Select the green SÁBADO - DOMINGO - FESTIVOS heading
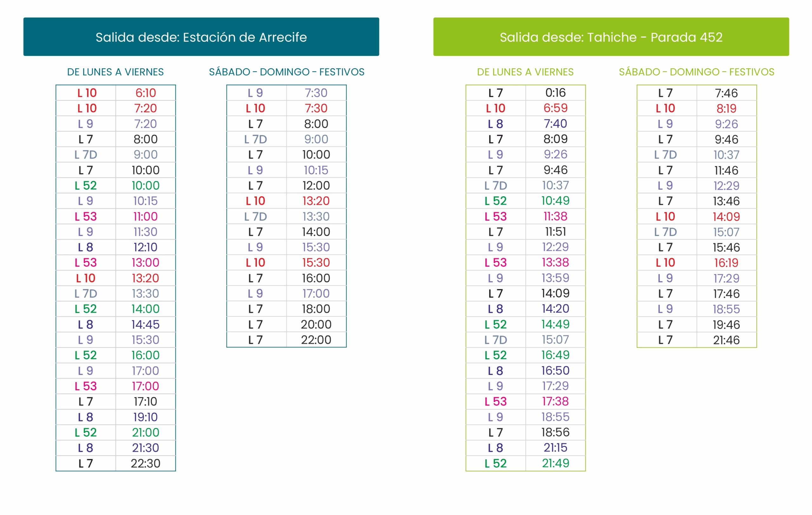 click(696, 72)
